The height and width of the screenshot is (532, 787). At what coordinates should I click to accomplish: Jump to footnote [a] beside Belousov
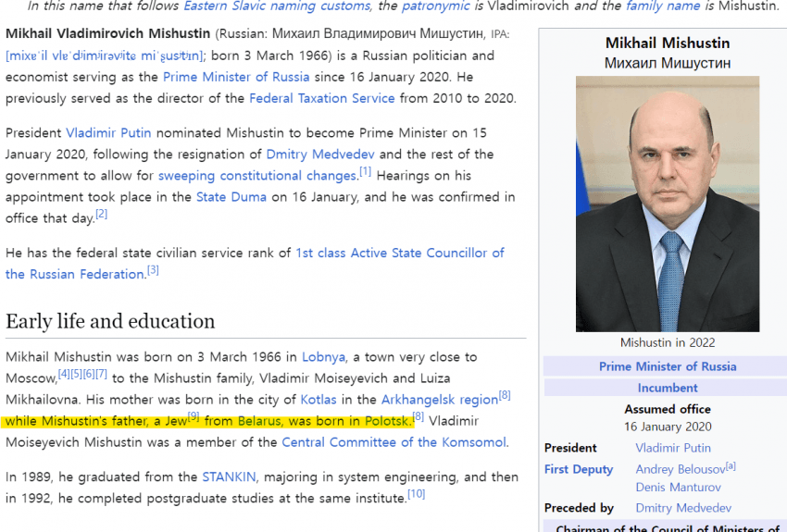click(731, 465)
